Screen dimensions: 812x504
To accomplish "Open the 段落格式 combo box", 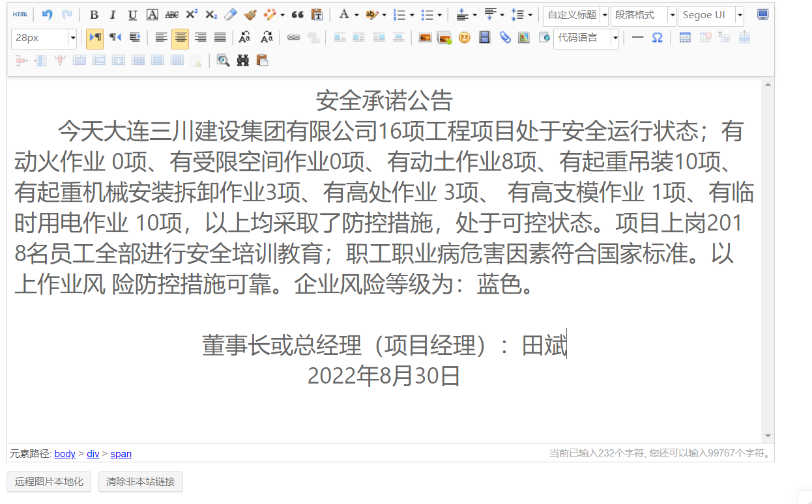I will [643, 15].
